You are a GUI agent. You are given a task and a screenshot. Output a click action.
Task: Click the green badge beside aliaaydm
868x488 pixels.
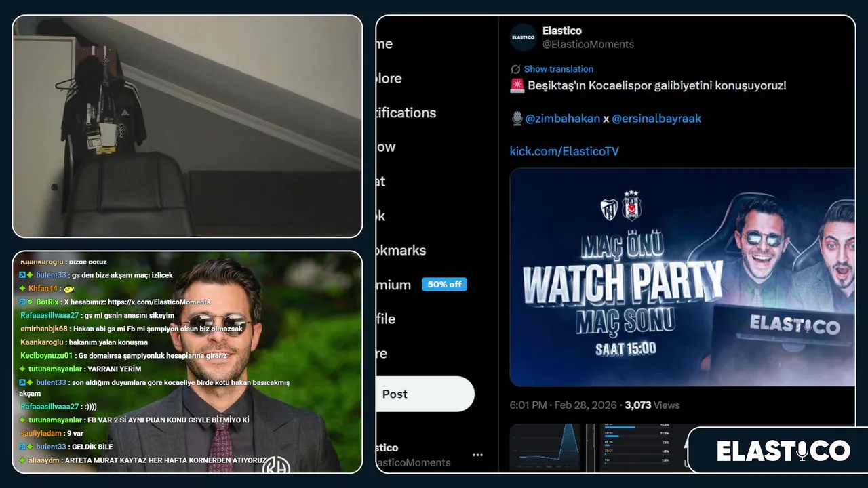pos(22,460)
